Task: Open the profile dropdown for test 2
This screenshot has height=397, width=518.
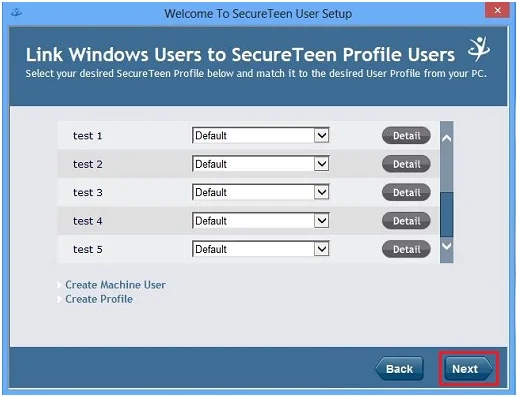Action: tap(260, 164)
